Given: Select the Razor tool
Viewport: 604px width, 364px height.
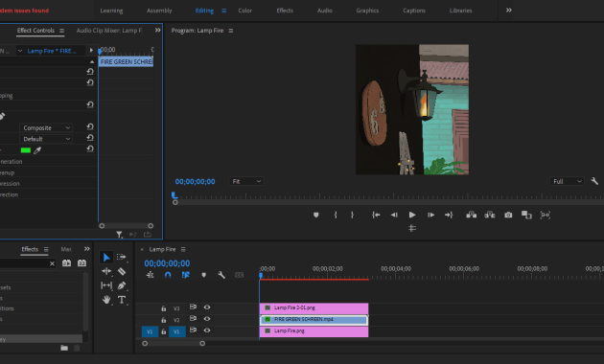Looking at the screenshot, I should point(122,271).
